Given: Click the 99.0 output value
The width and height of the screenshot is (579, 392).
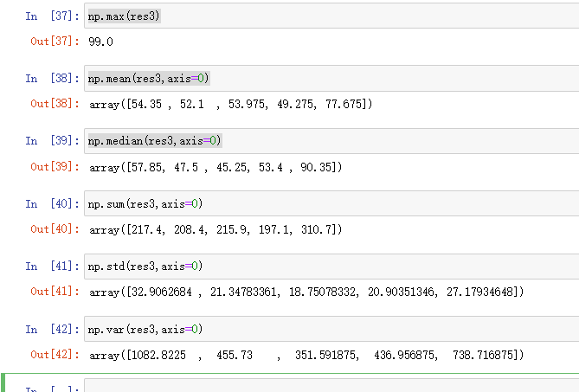Looking at the screenshot, I should pyautogui.click(x=101, y=42).
